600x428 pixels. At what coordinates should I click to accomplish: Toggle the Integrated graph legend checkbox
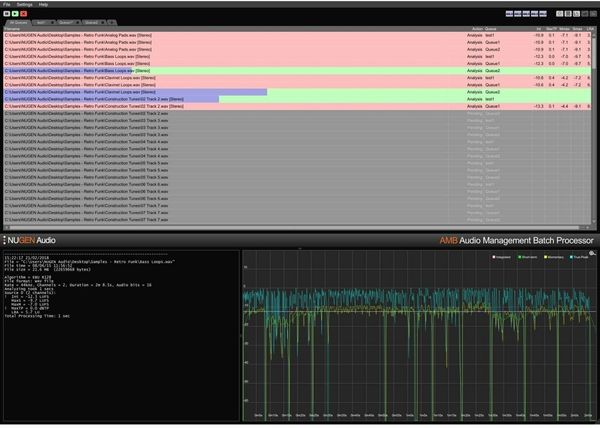[x=495, y=258]
